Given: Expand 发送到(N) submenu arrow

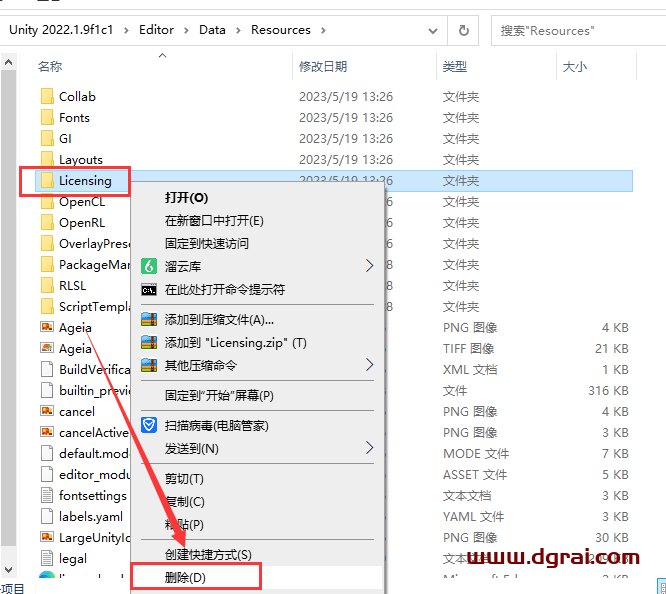Looking at the screenshot, I should coord(370,448).
